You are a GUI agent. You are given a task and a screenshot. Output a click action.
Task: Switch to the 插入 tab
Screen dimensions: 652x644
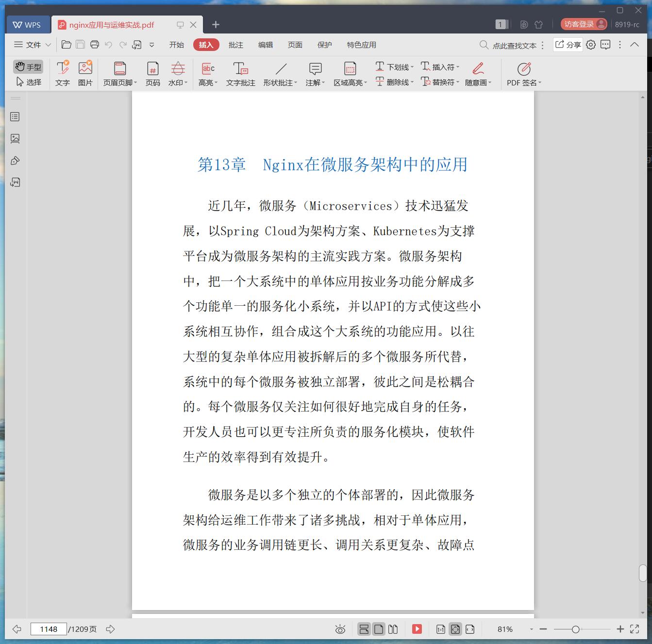(206, 45)
